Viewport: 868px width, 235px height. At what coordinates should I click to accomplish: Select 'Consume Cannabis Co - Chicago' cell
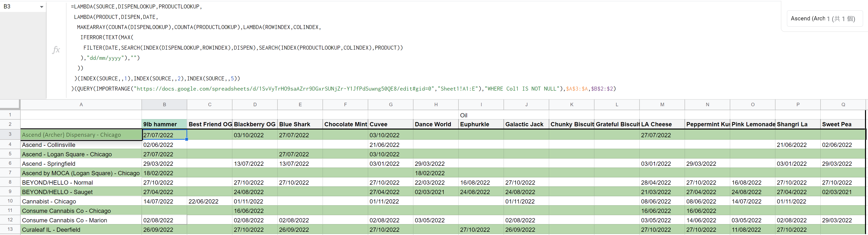pos(81,210)
